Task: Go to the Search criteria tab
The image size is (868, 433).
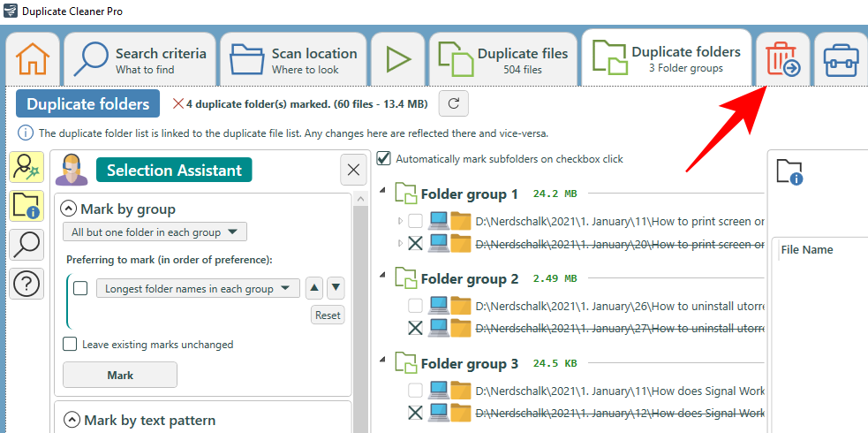Action: pyautogui.click(x=140, y=59)
